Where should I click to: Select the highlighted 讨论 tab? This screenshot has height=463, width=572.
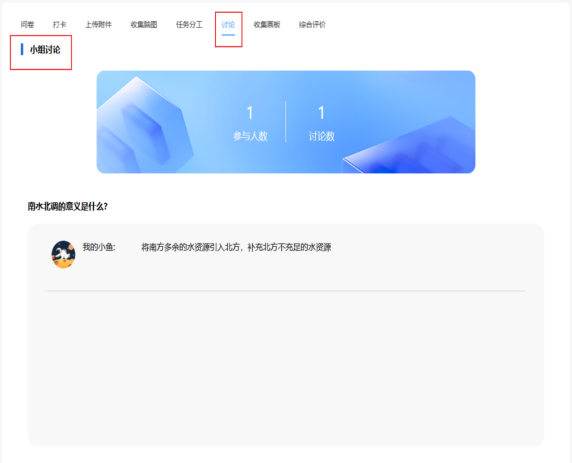tap(228, 24)
